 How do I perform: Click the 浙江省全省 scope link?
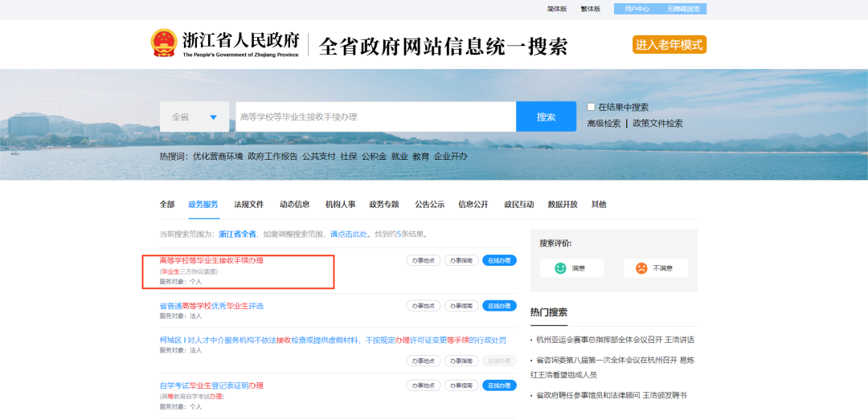[x=237, y=234]
